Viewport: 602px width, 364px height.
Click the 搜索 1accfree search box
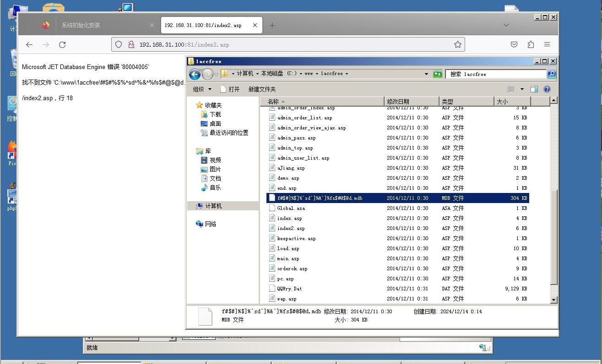(x=496, y=74)
